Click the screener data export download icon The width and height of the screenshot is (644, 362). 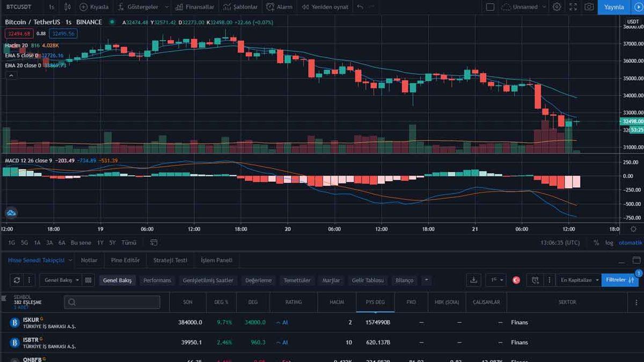click(x=473, y=280)
